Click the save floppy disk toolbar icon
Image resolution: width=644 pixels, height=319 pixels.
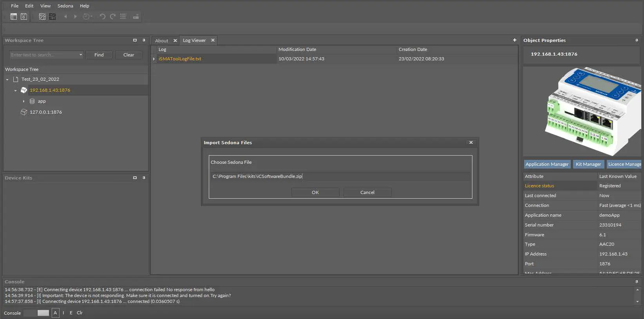click(x=24, y=16)
